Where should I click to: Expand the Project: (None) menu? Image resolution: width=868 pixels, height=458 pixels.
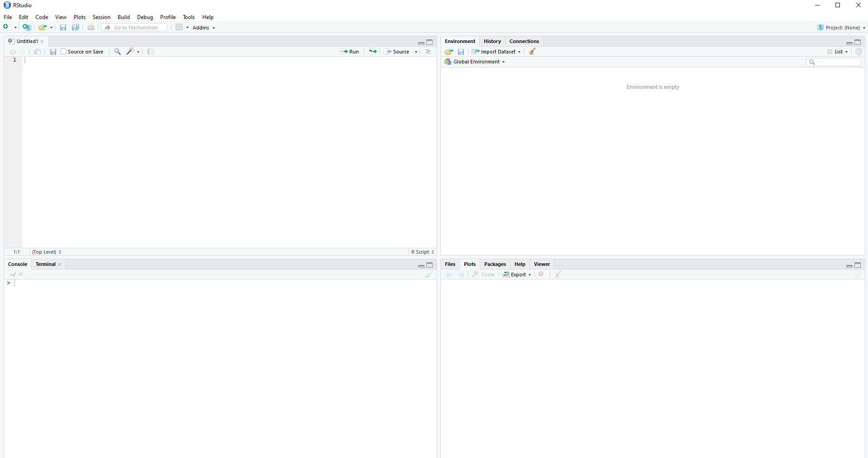click(x=841, y=28)
